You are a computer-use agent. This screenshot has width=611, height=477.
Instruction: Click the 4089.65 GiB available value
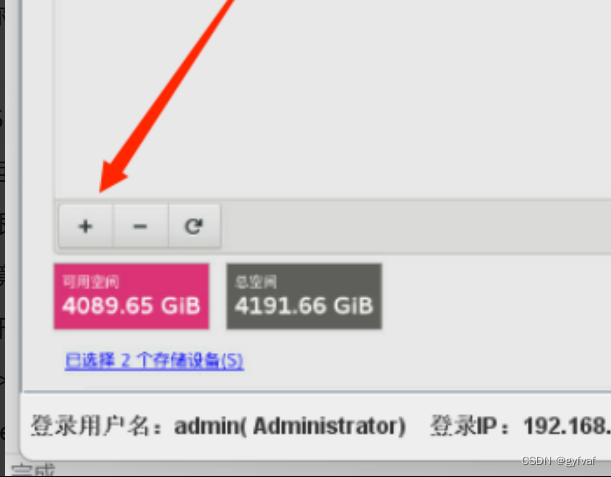131,306
